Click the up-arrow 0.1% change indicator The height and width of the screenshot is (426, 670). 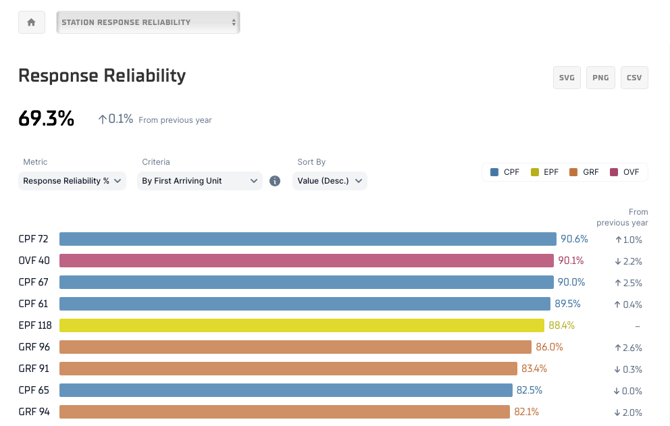(x=115, y=119)
